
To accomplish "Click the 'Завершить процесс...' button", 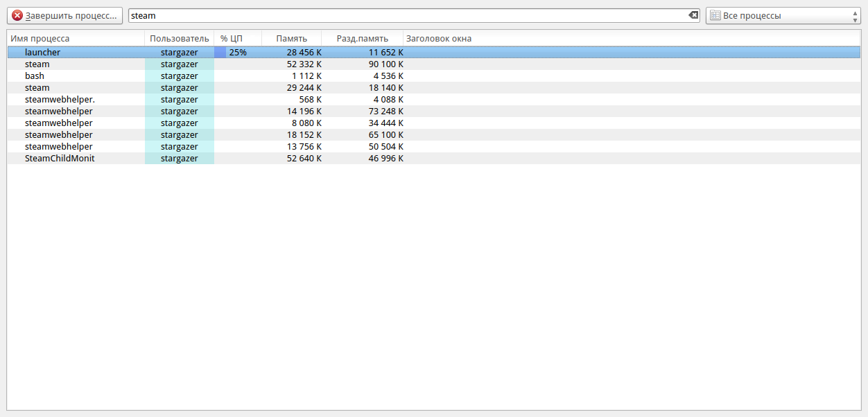I will (x=64, y=15).
